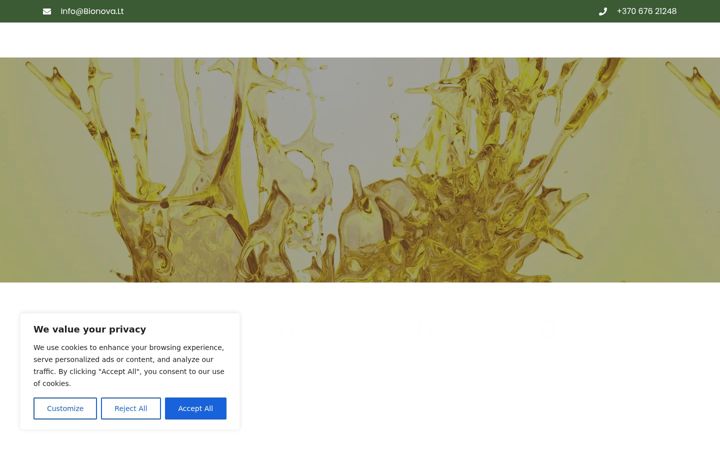Accept all cookies
720x450 pixels.
tap(196, 408)
